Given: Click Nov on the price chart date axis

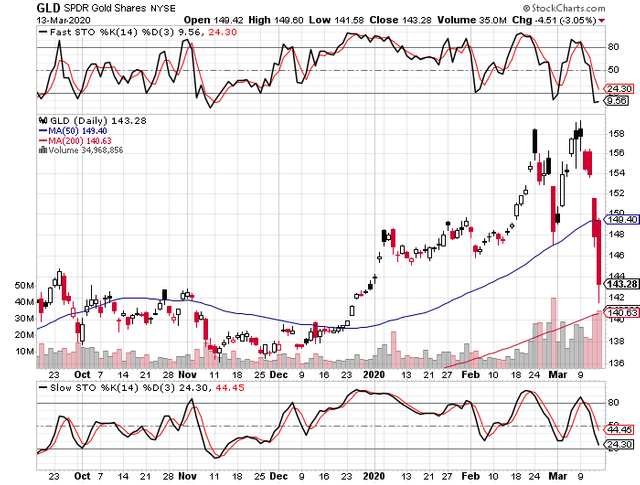Looking at the screenshot, I should (x=188, y=375).
